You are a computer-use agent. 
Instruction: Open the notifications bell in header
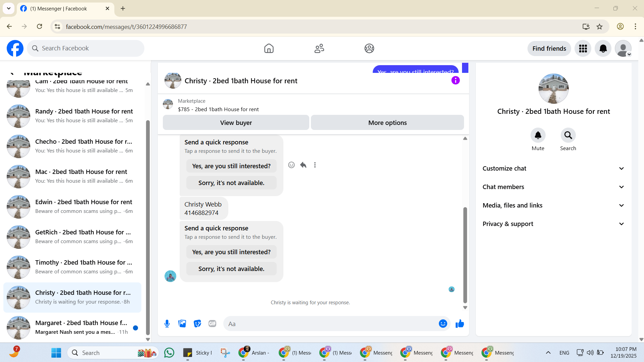(603, 48)
